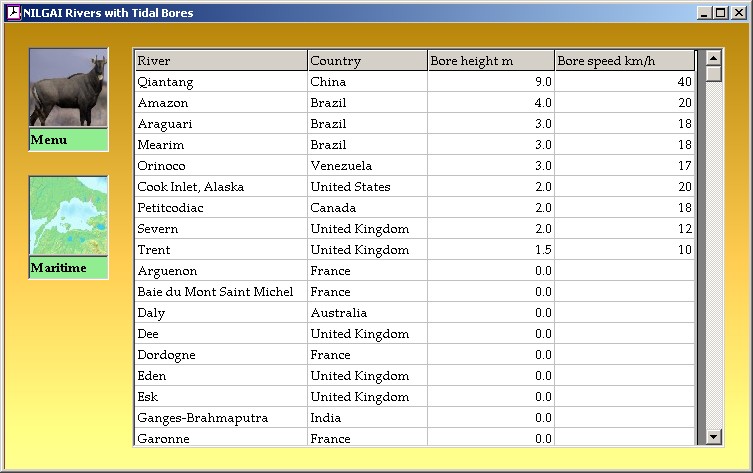753x473 pixels.
Task: Click the scrollbar up arrow
Action: pyautogui.click(x=713, y=57)
